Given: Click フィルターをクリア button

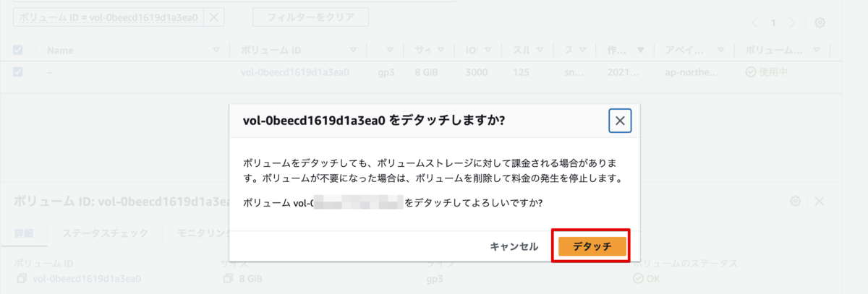Looking at the screenshot, I should click(x=310, y=17).
